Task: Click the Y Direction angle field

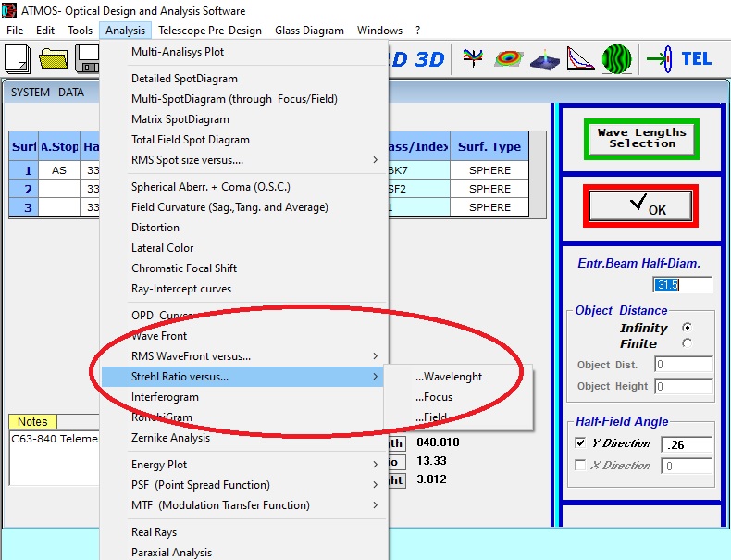Action: (x=687, y=444)
